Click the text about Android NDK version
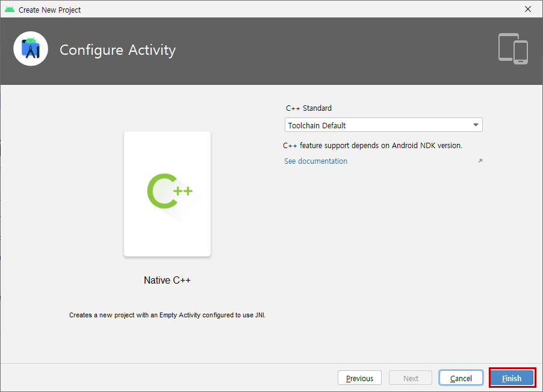The height and width of the screenshot is (392, 543). pyautogui.click(x=373, y=146)
